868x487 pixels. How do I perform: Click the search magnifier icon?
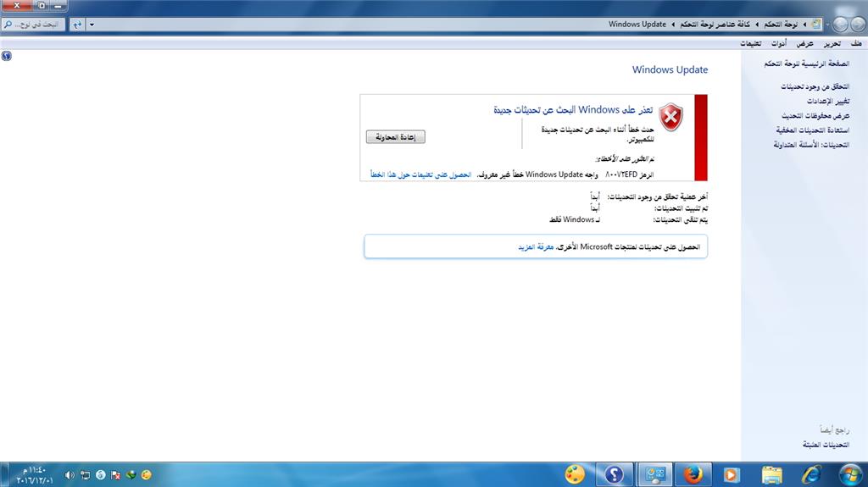click(8, 25)
